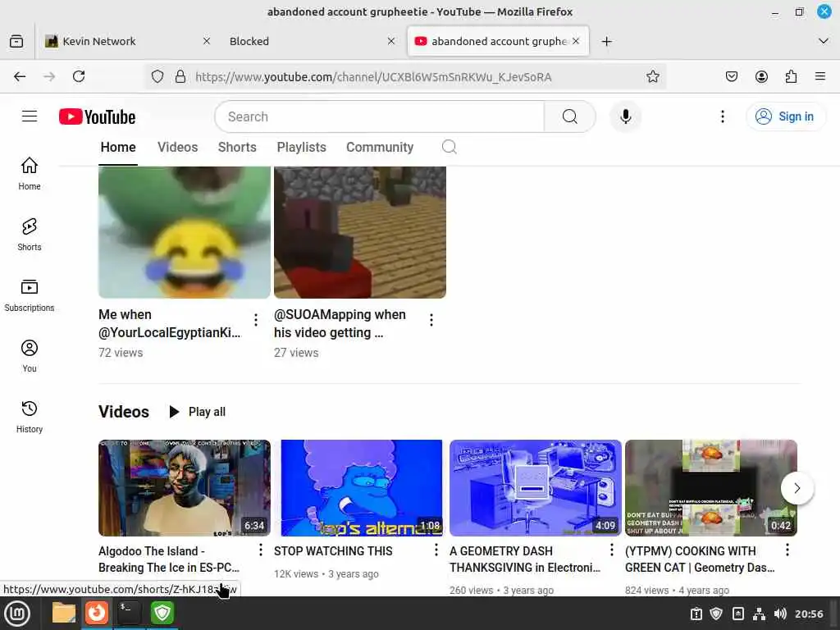Click in the YouTube Search field
Viewport: 840px width, 630px height.
(380, 116)
